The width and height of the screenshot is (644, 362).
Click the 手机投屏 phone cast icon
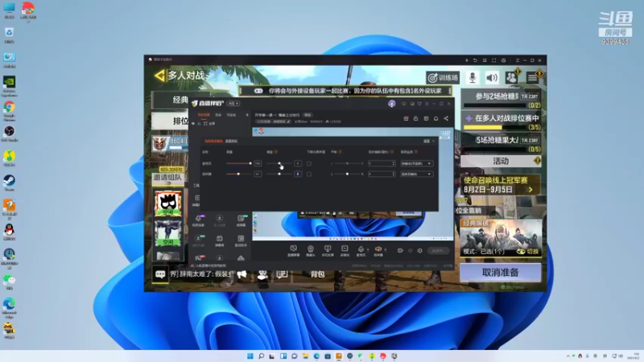[328, 251]
